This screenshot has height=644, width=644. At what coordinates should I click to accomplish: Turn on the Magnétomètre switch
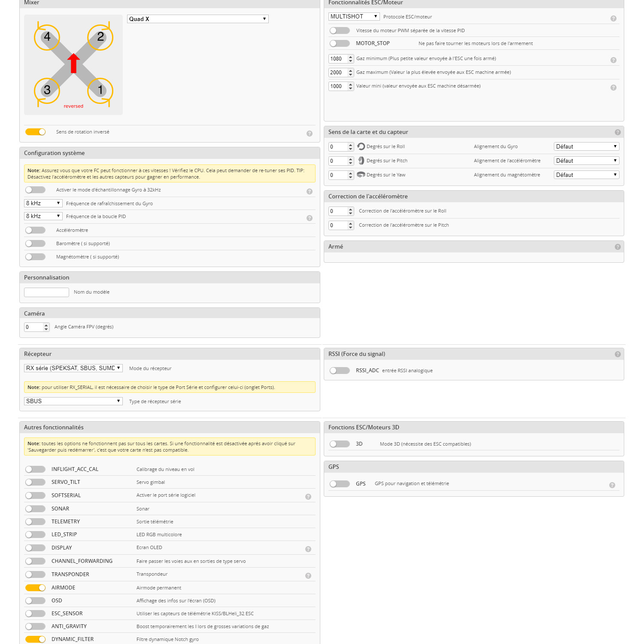[x=35, y=257]
